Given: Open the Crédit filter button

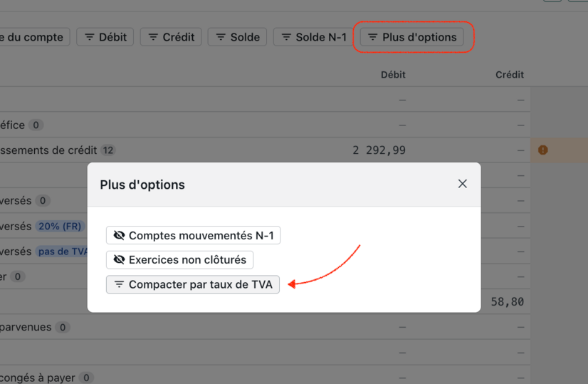Looking at the screenshot, I should pyautogui.click(x=171, y=37).
